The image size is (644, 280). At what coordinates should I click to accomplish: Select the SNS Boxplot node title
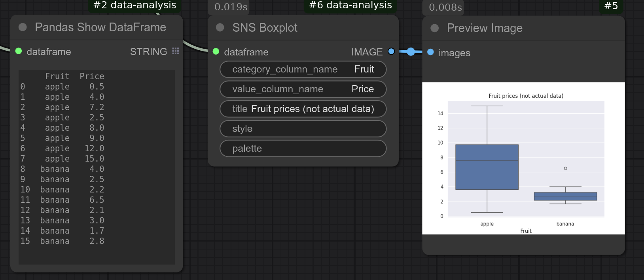pos(265,28)
